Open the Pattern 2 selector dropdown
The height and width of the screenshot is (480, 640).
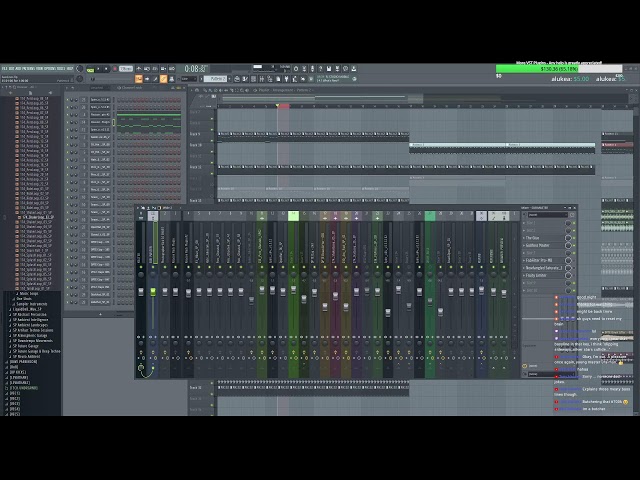tap(218, 79)
